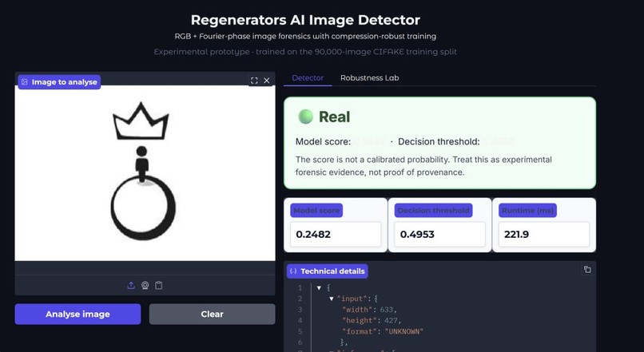Click the Analyse image button
Screen dimensions: 644x352
point(78,314)
